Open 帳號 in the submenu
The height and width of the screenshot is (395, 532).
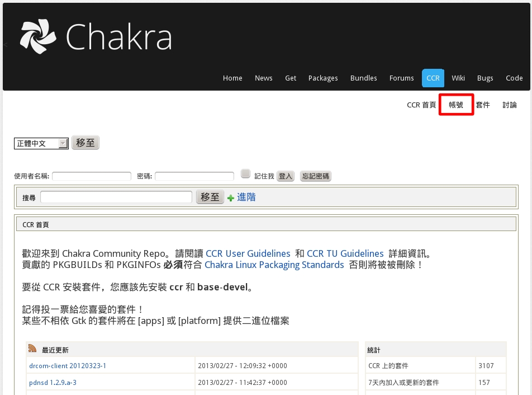(455, 105)
